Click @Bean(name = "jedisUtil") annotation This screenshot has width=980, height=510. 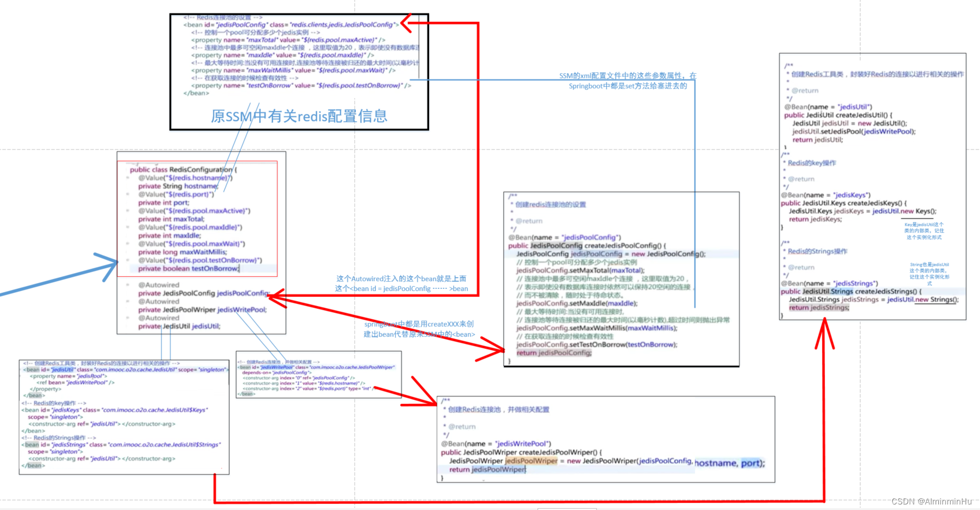tap(828, 107)
